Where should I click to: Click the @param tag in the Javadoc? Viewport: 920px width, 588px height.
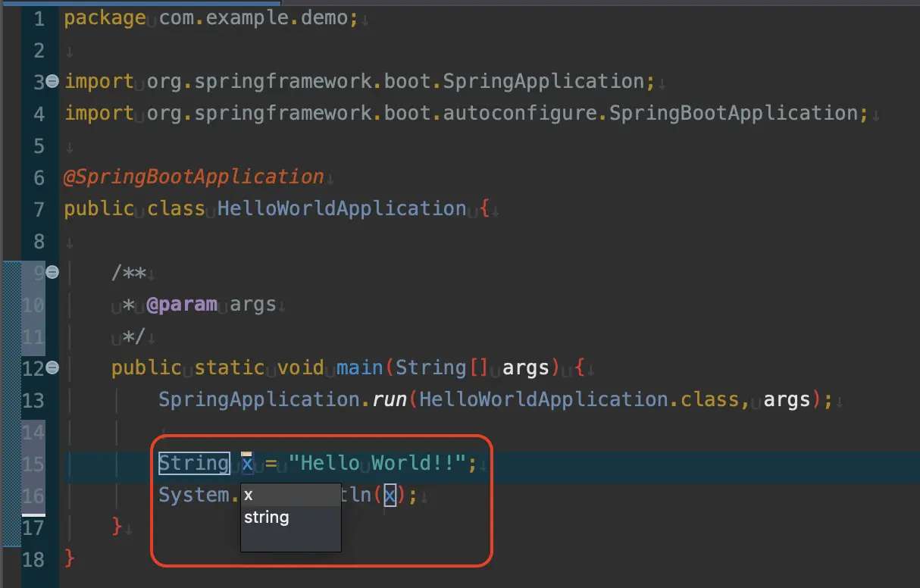click(182, 304)
